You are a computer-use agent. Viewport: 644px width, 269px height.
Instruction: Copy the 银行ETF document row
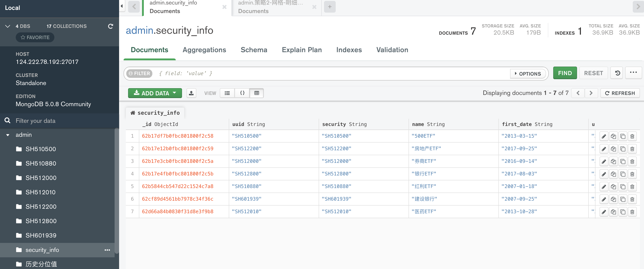[613, 174]
